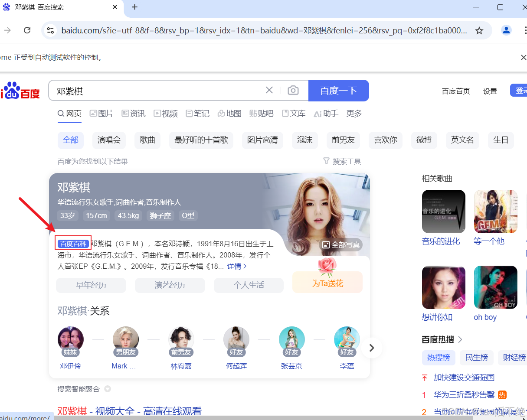Select 民生榜 tab
527x420 pixels.
(x=477, y=358)
